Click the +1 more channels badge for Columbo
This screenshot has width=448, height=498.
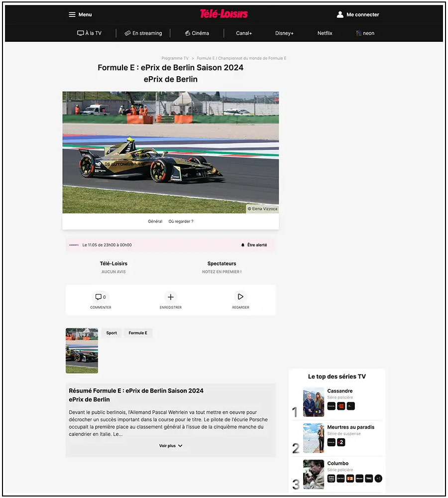378,479
